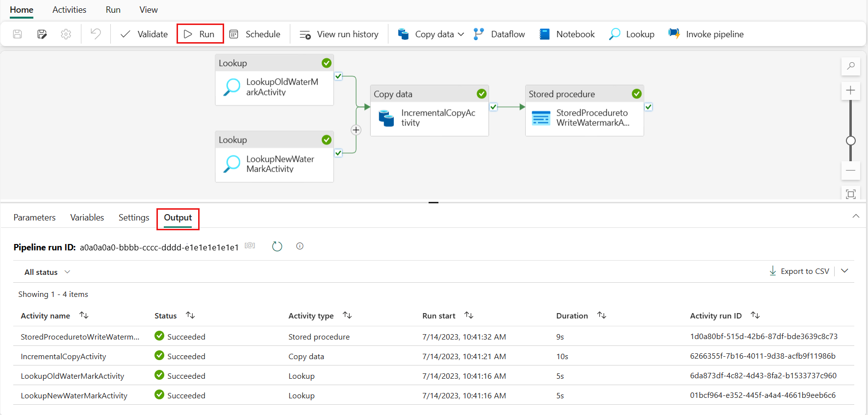Image resolution: width=868 pixels, height=415 pixels.
Task: Sort by Run start column
Action: [469, 316]
